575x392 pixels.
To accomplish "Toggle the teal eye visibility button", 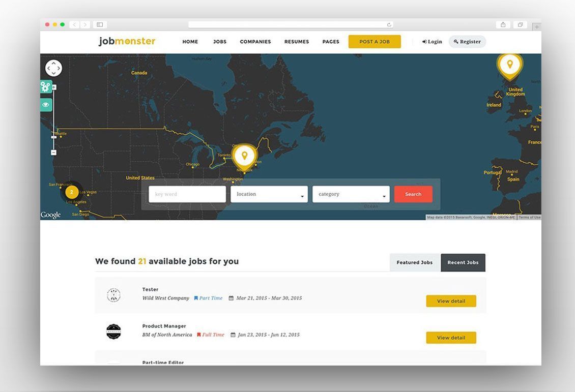I will pos(46,105).
